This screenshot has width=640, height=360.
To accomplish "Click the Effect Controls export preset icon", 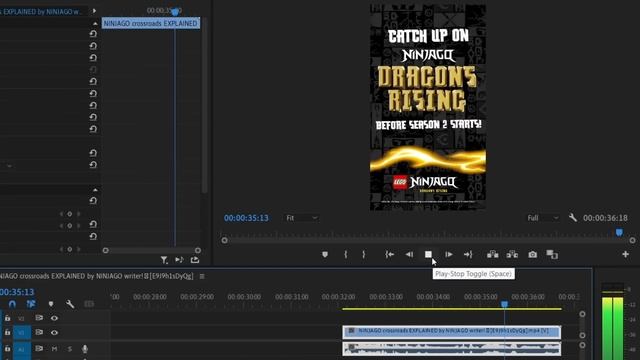I will click(195, 260).
